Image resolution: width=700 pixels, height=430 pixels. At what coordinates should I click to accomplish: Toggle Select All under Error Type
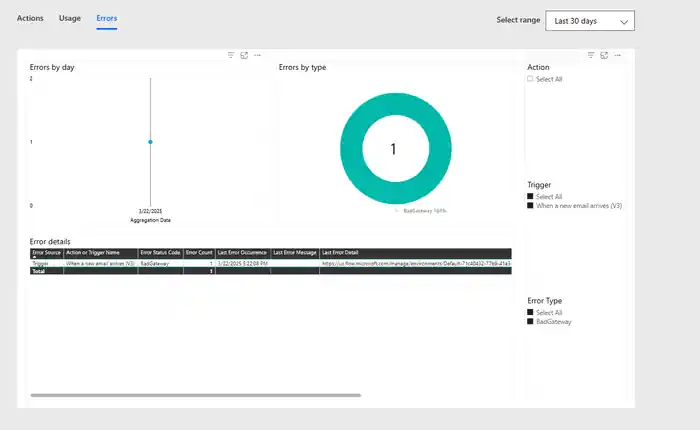(x=530, y=312)
